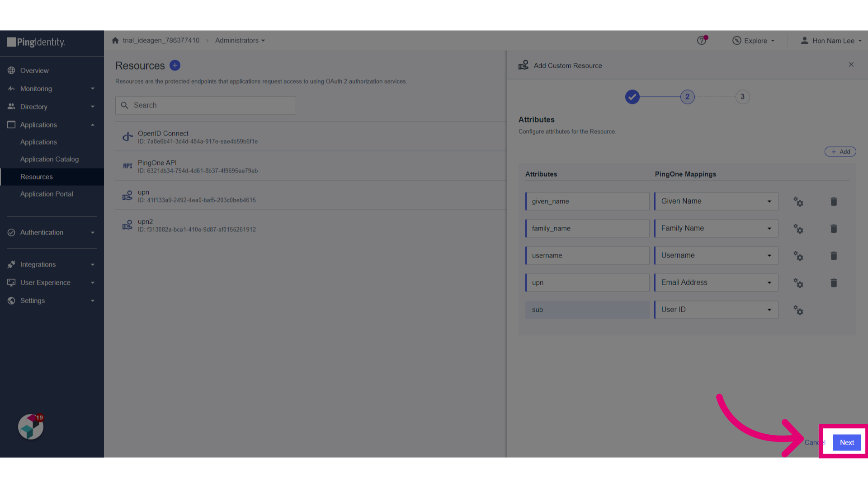The image size is (868, 488).
Task: Delete the given_name attribute
Action: coord(834,202)
